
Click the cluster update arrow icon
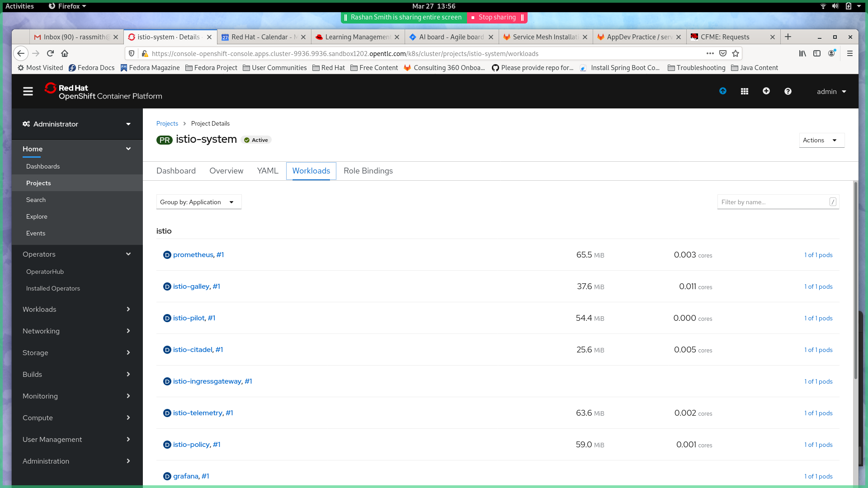(722, 91)
